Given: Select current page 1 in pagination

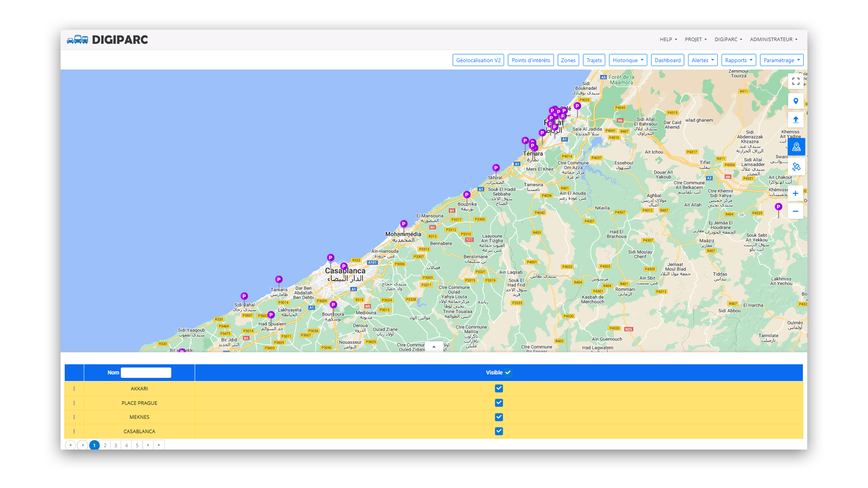Looking at the screenshot, I should point(94,445).
